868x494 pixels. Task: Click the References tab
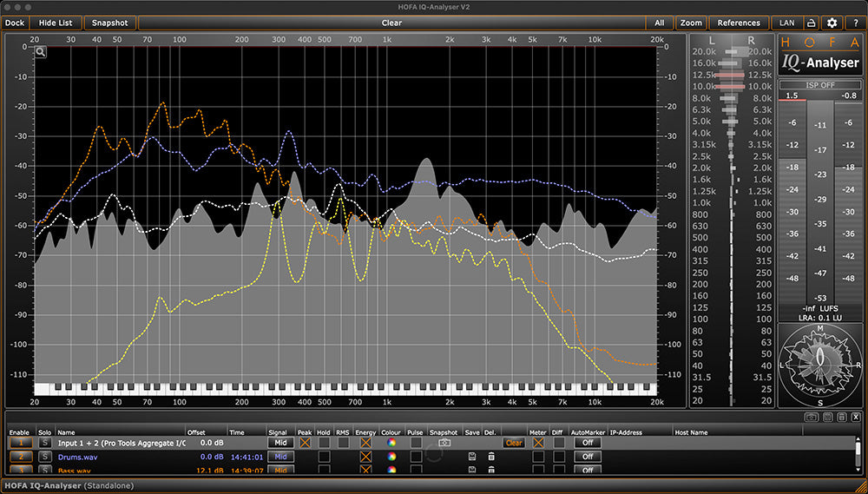tap(739, 23)
